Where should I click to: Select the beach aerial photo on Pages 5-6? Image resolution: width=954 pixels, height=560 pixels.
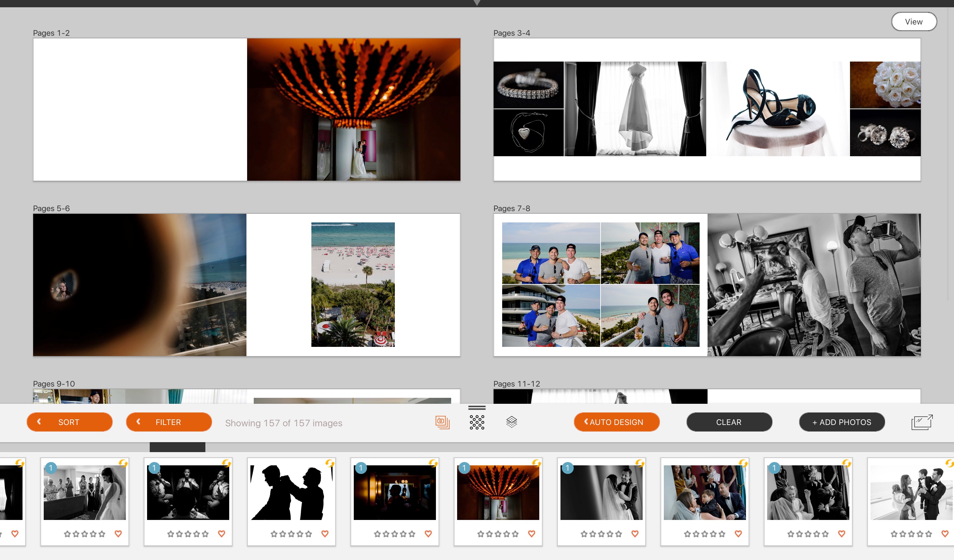coord(353,285)
